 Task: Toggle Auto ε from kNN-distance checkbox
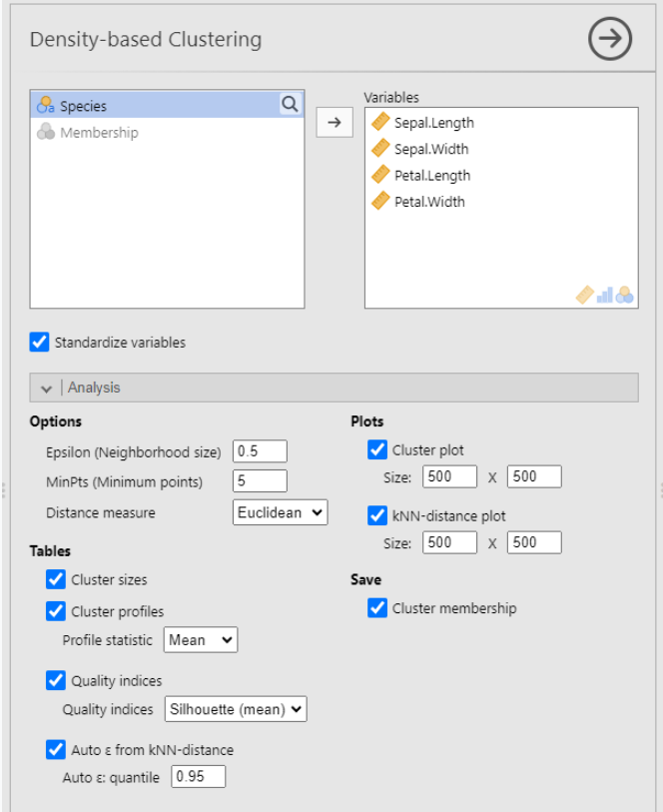(56, 750)
